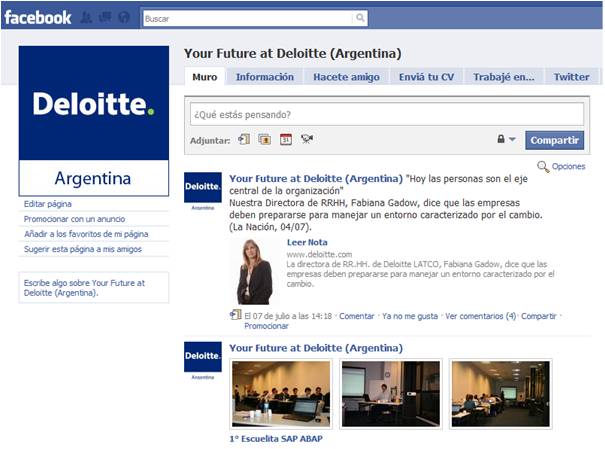Open the Trabajé en... tab

tap(504, 77)
